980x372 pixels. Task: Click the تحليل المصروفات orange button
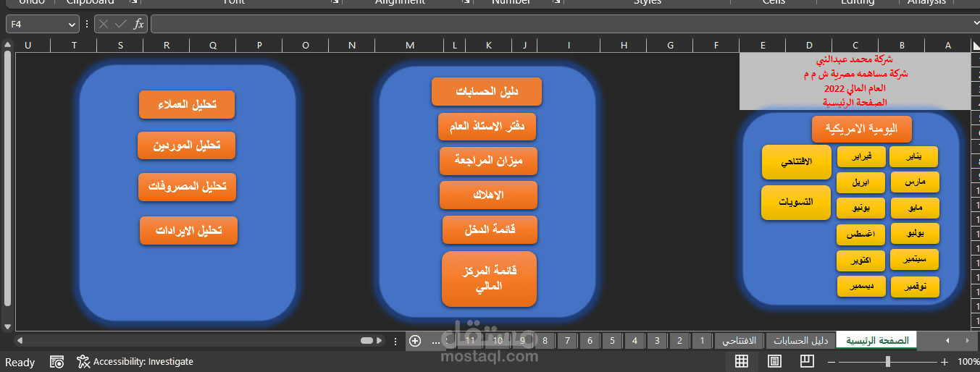188,187
